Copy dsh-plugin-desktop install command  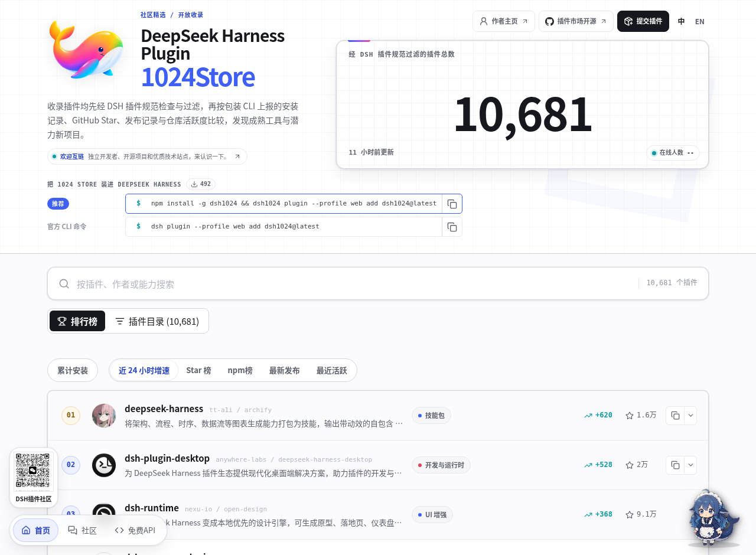pyautogui.click(x=675, y=465)
